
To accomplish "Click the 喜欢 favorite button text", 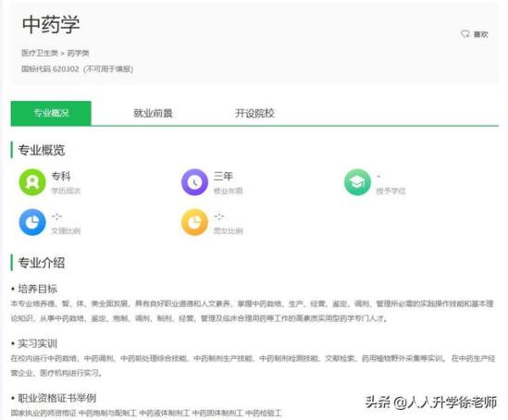I will point(481,34).
